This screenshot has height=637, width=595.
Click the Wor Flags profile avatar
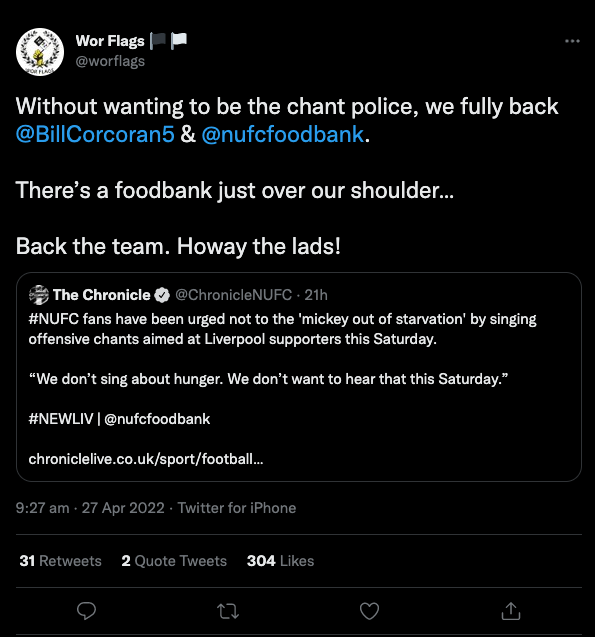(x=40, y=52)
